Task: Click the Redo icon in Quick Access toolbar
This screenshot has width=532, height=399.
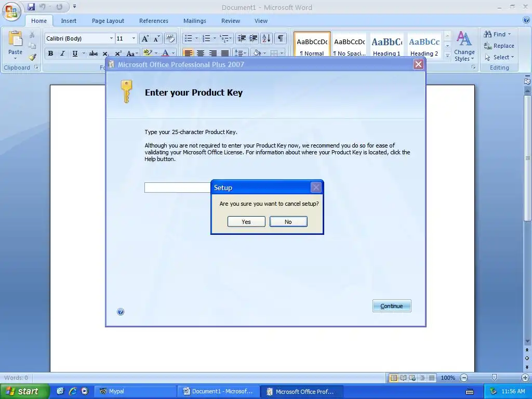Action: (59, 7)
